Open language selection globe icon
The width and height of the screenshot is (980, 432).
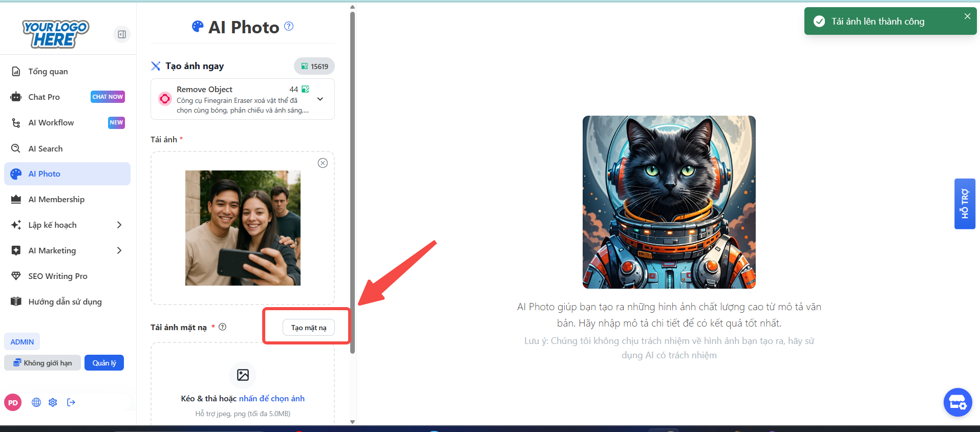click(x=36, y=402)
